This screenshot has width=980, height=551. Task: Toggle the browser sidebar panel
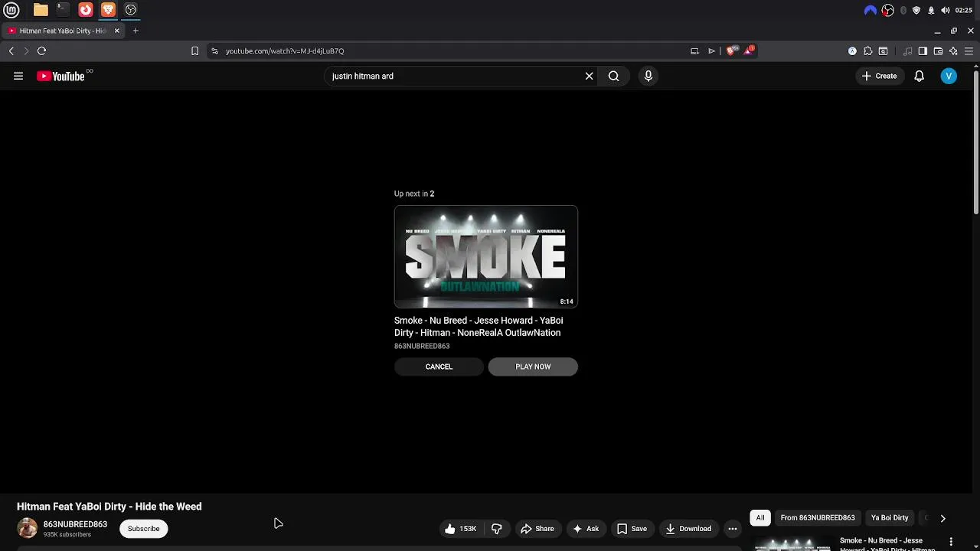pyautogui.click(x=923, y=51)
